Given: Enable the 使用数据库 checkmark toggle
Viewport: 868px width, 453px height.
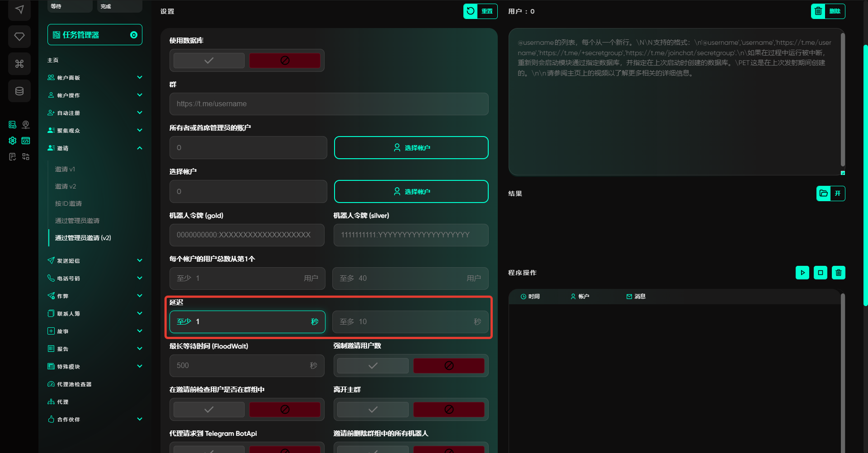Looking at the screenshot, I should 209,61.
